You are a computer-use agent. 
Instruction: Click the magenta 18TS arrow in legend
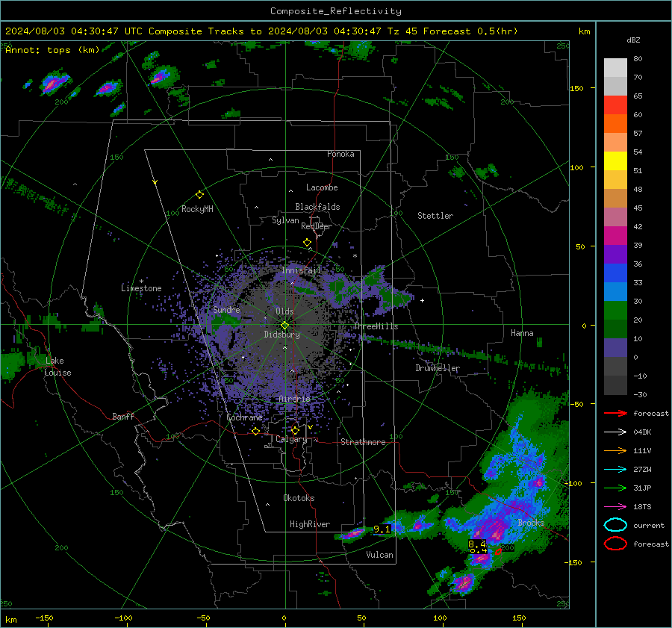615,507
